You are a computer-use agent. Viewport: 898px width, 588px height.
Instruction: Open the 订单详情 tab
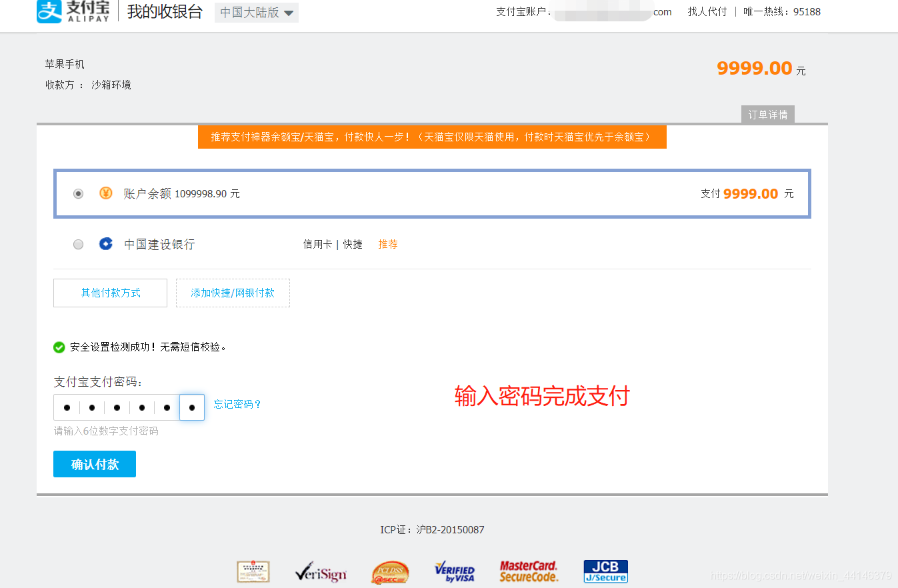click(x=768, y=115)
